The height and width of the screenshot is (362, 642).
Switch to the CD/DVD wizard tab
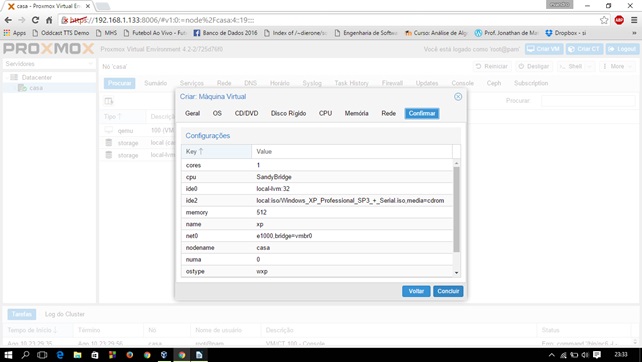coord(246,113)
